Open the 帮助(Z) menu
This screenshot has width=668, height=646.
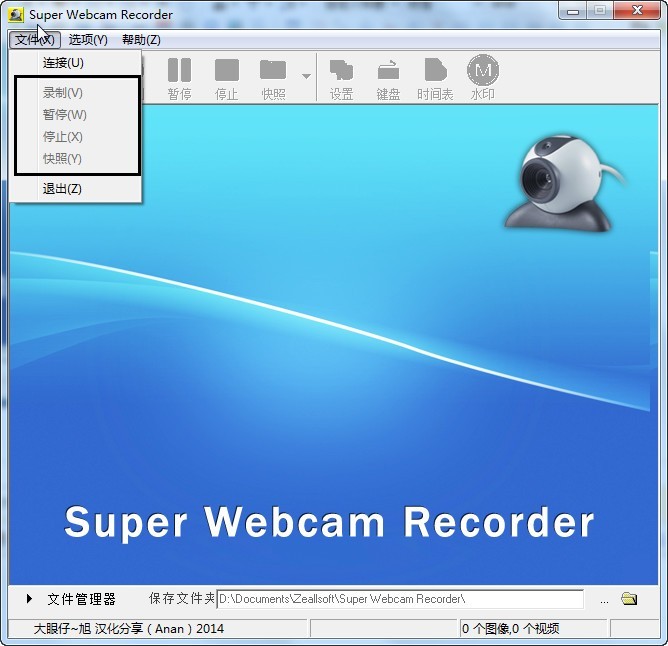coord(141,40)
